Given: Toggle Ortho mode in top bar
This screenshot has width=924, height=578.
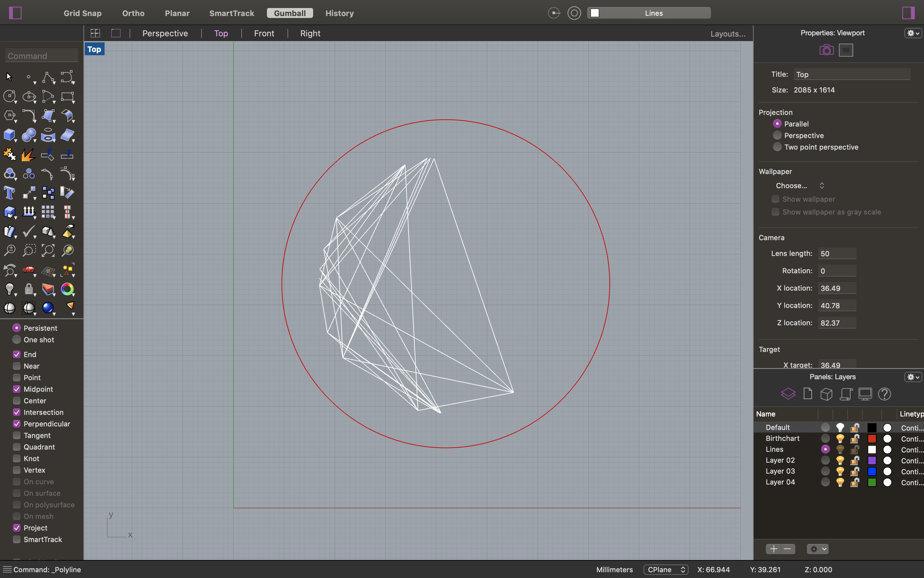Looking at the screenshot, I should pos(133,13).
